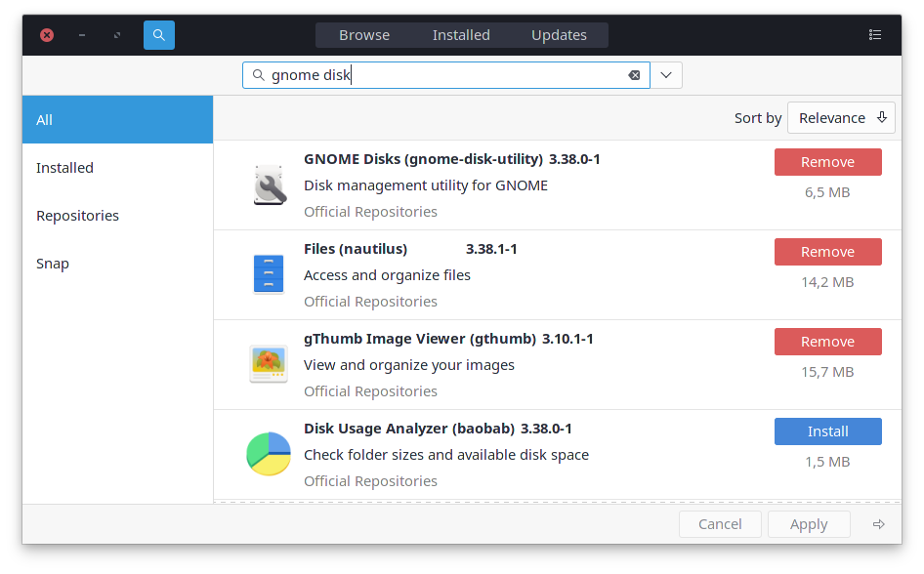Click the GNOME Disks (gnome-disk-utility) title

click(x=423, y=159)
